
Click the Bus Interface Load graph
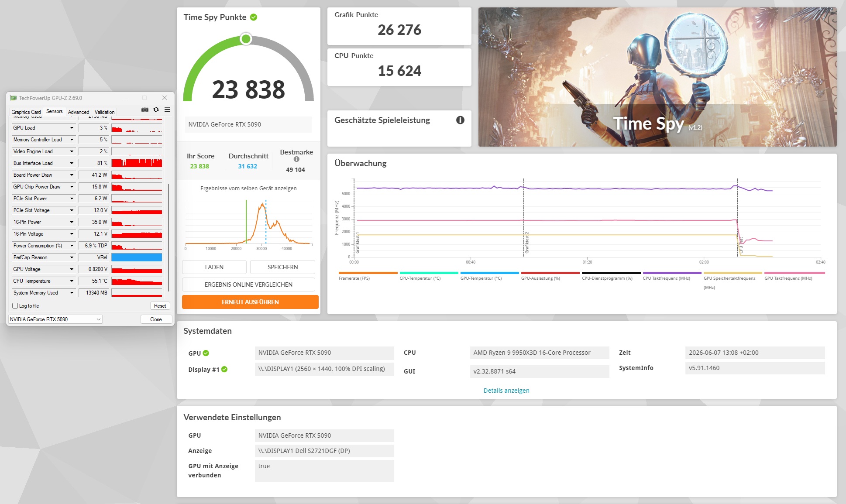tap(137, 163)
